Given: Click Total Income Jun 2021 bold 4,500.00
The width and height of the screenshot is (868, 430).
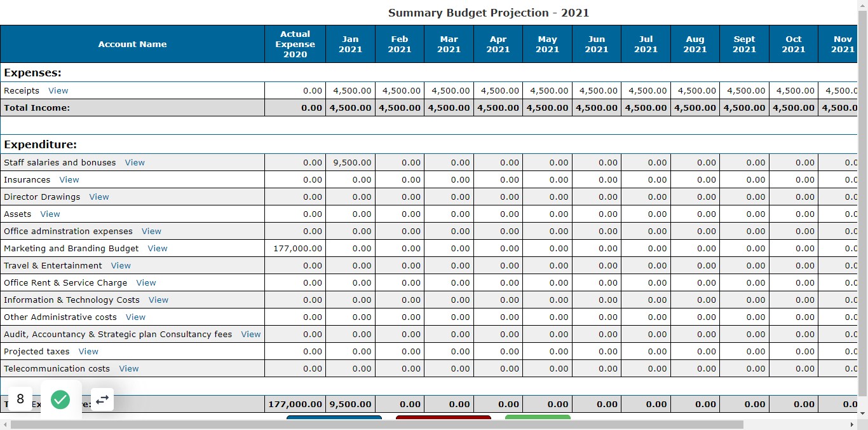Looking at the screenshot, I should click(597, 108).
